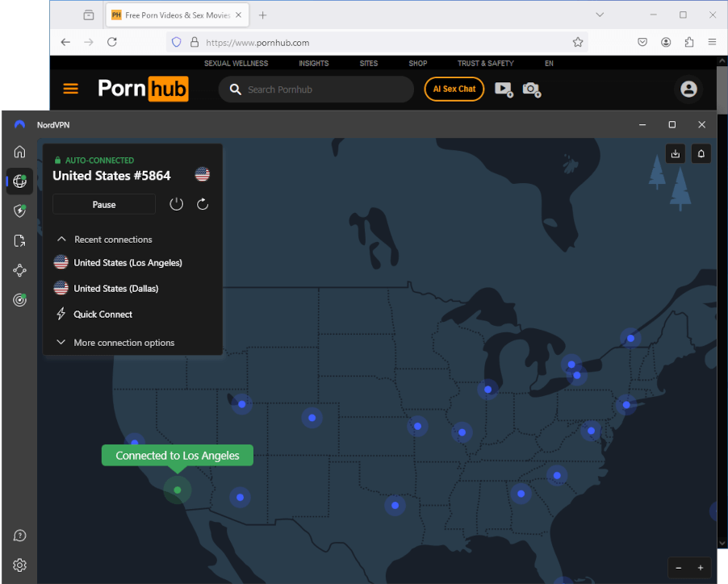Reload the page in Firefox

(112, 42)
